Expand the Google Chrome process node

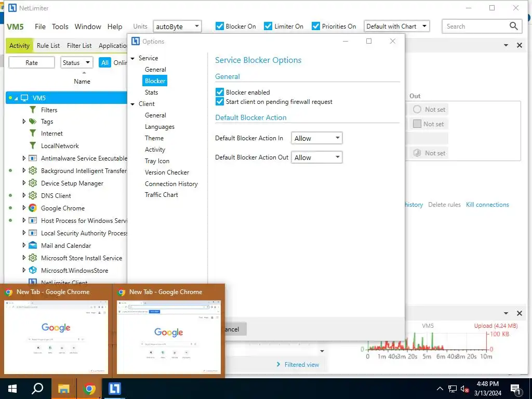point(24,208)
